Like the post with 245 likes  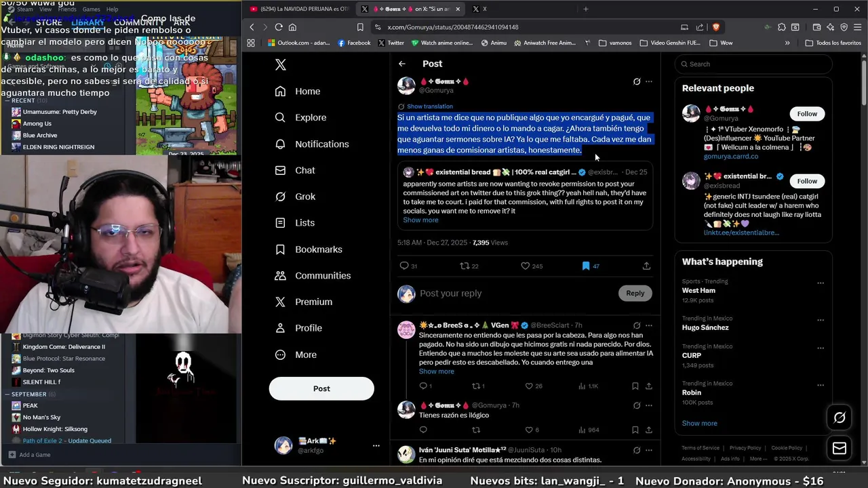pyautogui.click(x=525, y=266)
